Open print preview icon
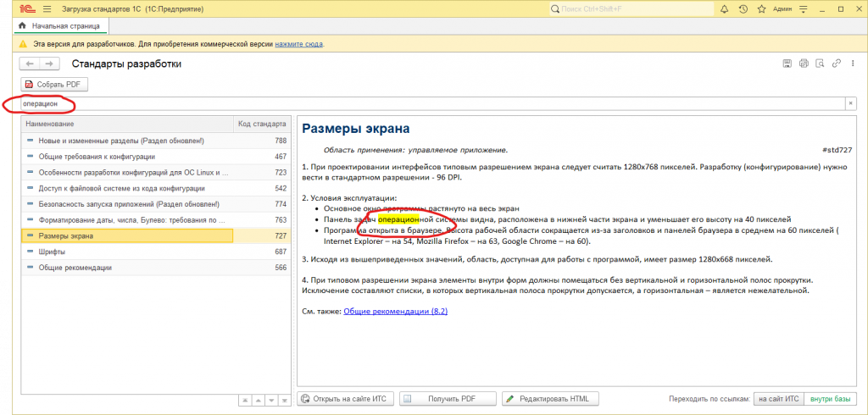This screenshot has height=415, width=868. click(821, 63)
